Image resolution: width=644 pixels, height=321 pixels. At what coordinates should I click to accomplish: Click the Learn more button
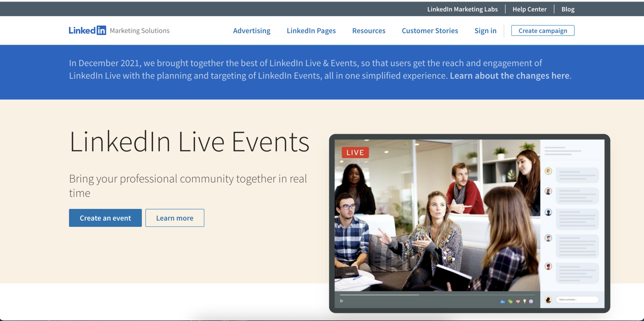[175, 218]
